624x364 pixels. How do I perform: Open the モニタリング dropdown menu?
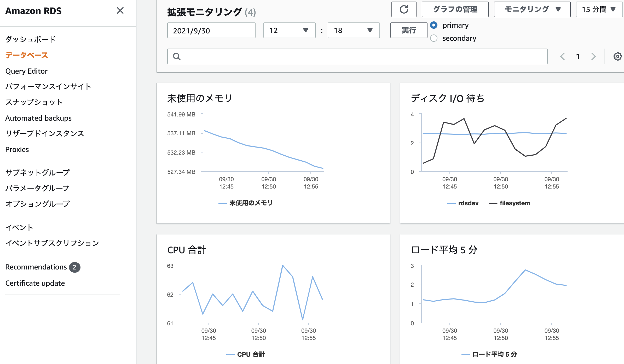pos(532,9)
